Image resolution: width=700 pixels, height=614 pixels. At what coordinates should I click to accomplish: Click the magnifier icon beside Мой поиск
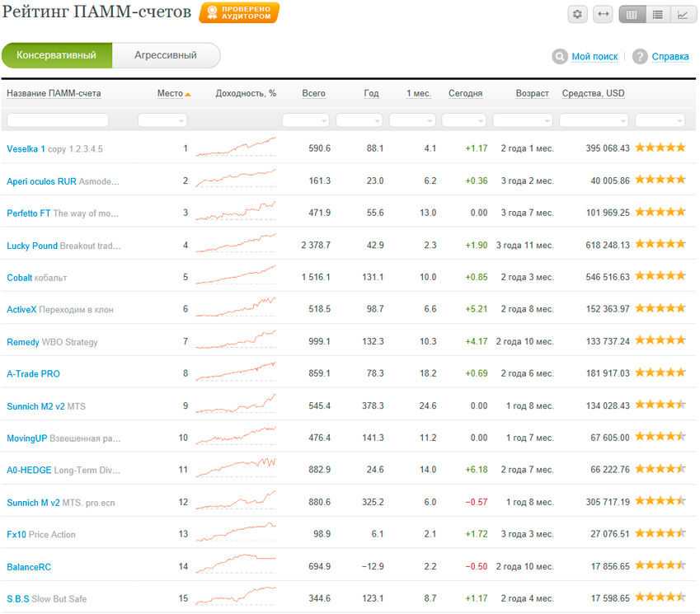click(x=559, y=56)
